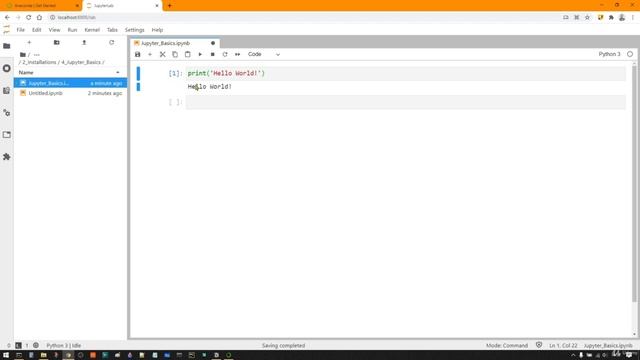
Task: Click Ln 1, Col 22 in status bar
Action: [563, 345]
